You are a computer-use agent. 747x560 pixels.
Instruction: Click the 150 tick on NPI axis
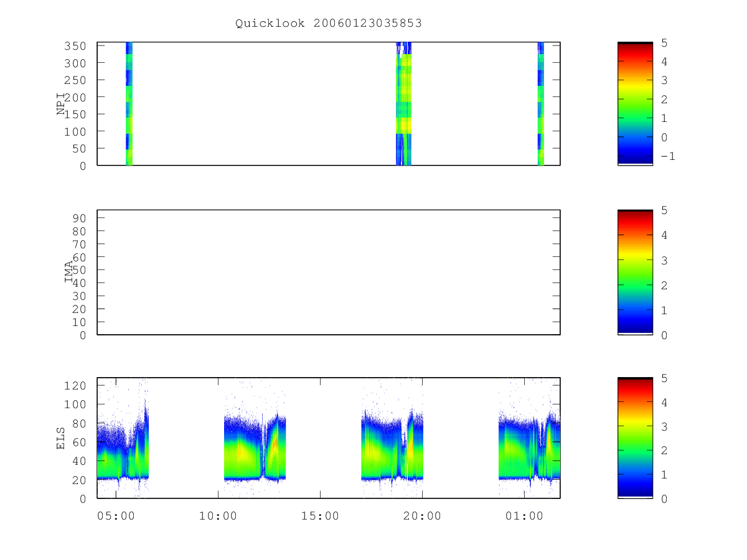coord(76,114)
